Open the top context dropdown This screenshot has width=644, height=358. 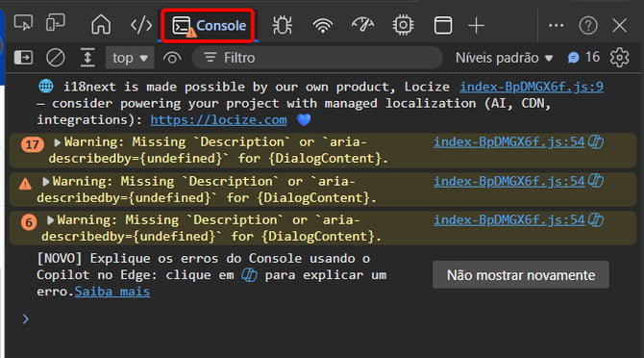point(130,58)
